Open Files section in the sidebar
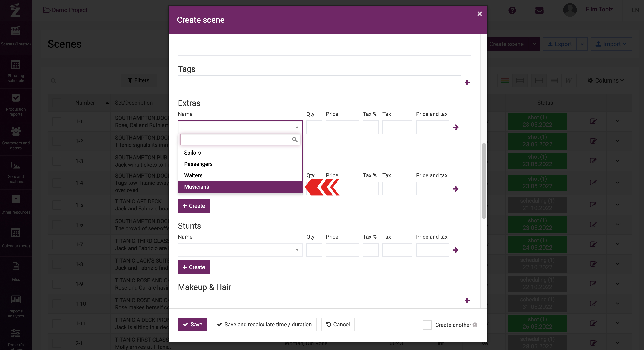Viewport: 644px width, 350px height. click(x=16, y=272)
